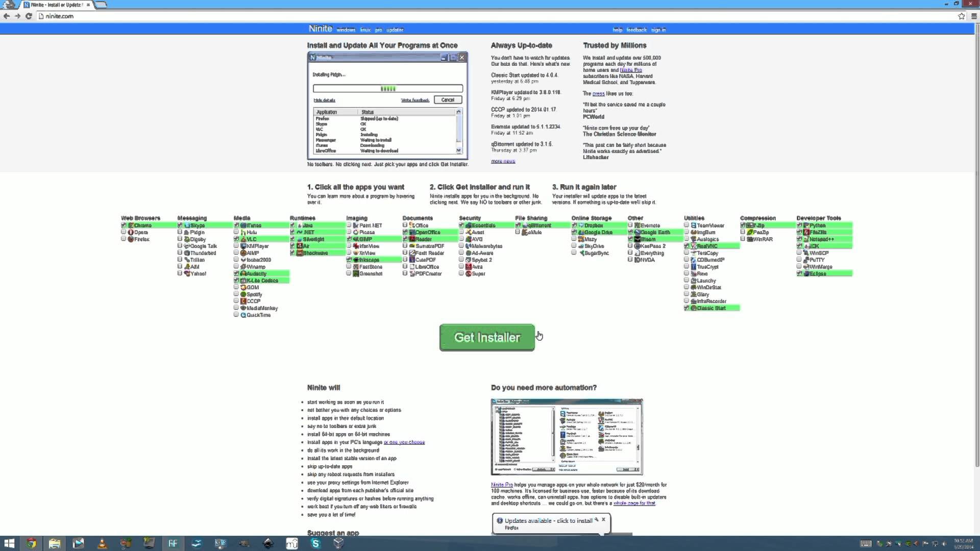Open the linux link in Ninite header
Screen dimensions: 980x551
pyautogui.click(x=365, y=30)
